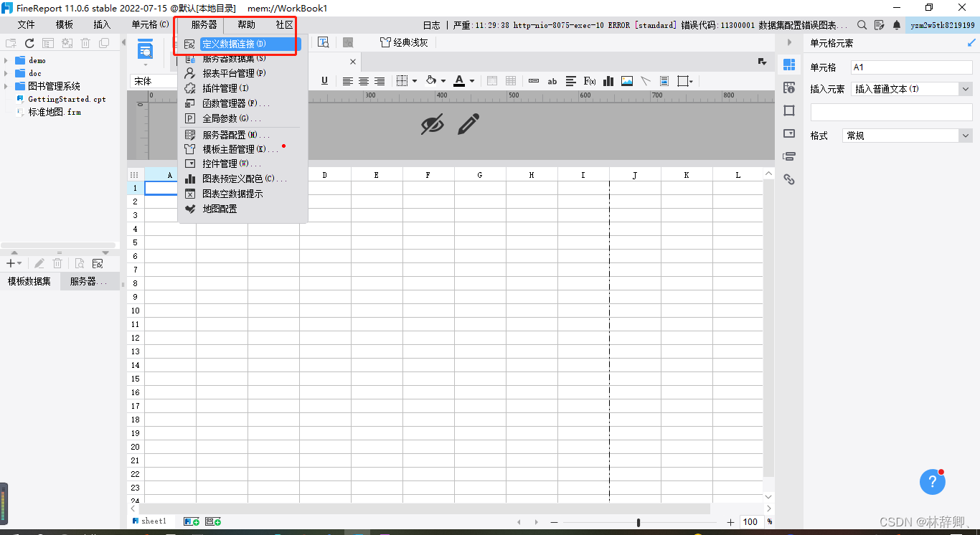The image size is (980, 535).
Task: Click the new folder icon in file panel
Action: coord(11,43)
